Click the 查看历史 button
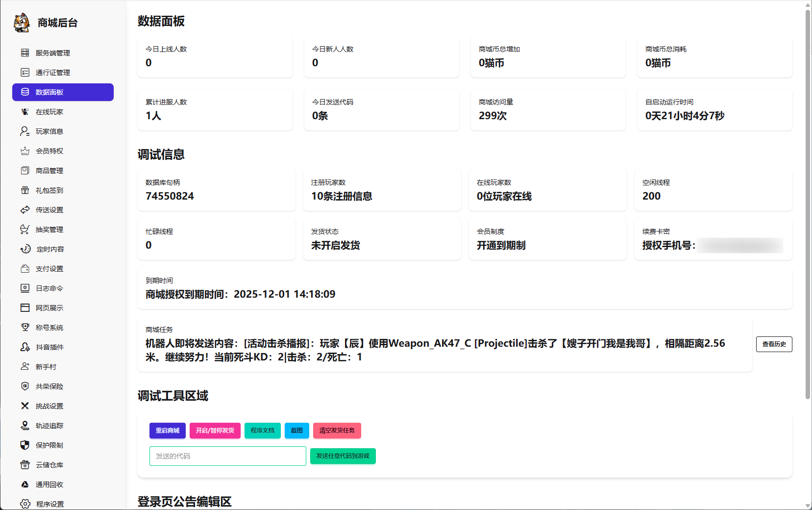The image size is (812, 510). [x=774, y=344]
